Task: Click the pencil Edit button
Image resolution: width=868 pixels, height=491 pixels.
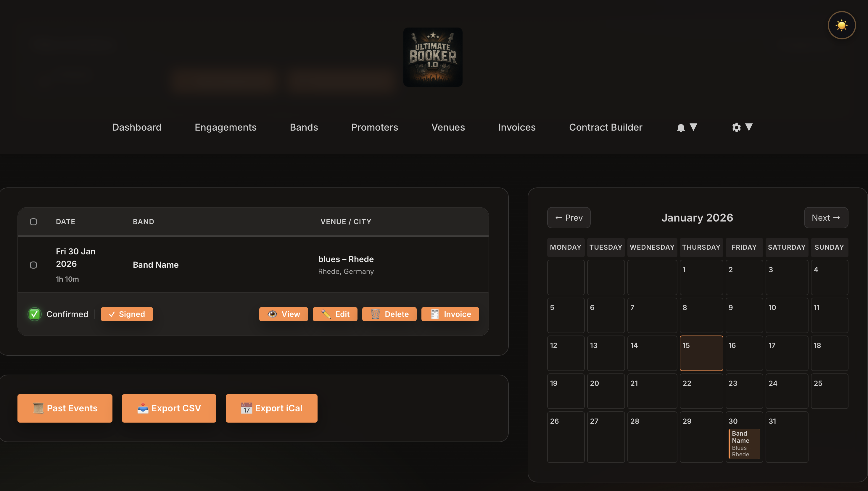Action: tap(335, 314)
